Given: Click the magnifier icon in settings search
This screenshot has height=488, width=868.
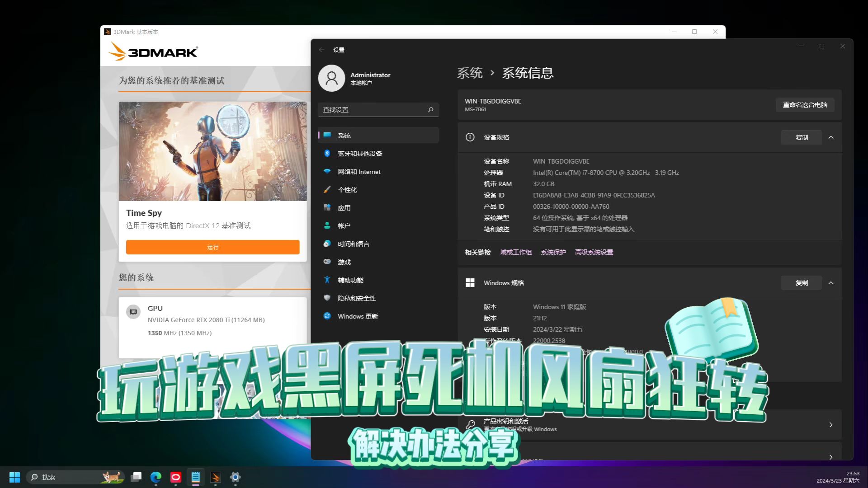Looking at the screenshot, I should [x=430, y=110].
